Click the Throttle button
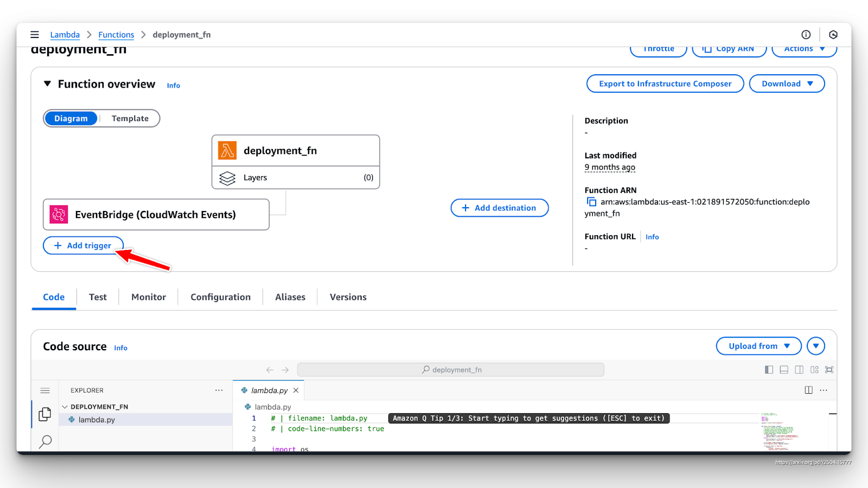Screen dimensions: 868x488 point(659,49)
